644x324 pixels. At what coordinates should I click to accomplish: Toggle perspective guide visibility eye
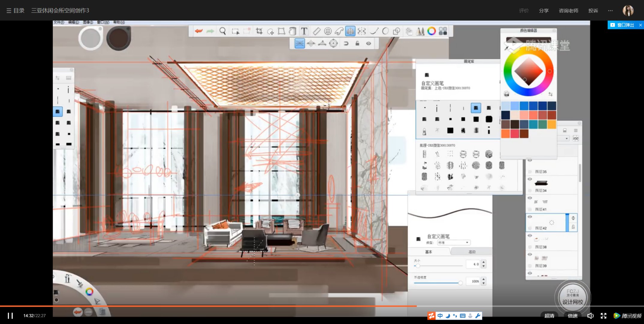(369, 43)
